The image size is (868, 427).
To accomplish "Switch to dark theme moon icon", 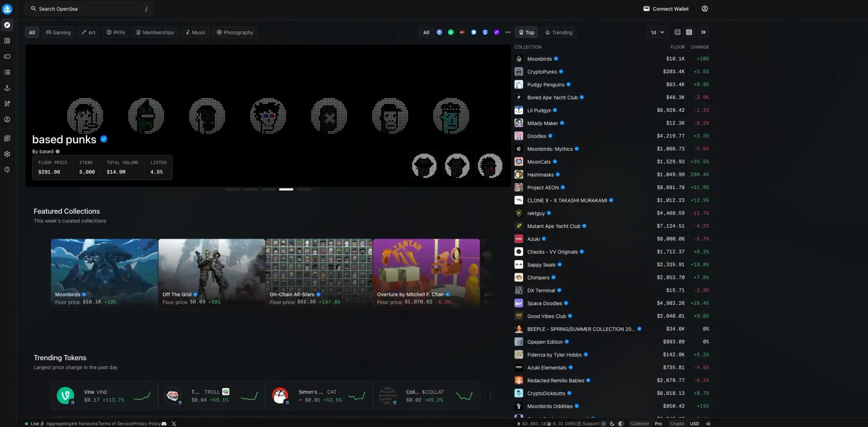I will coord(612,424).
